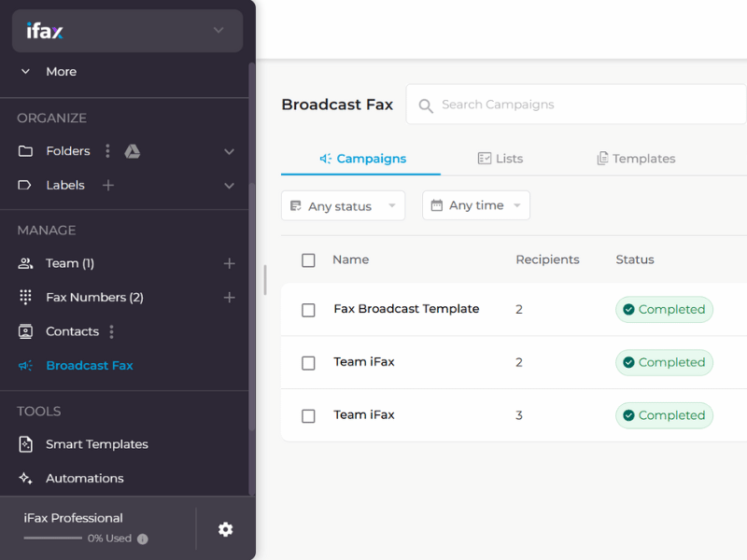
Task: Add a fax number with plus icon
Action: [229, 298]
